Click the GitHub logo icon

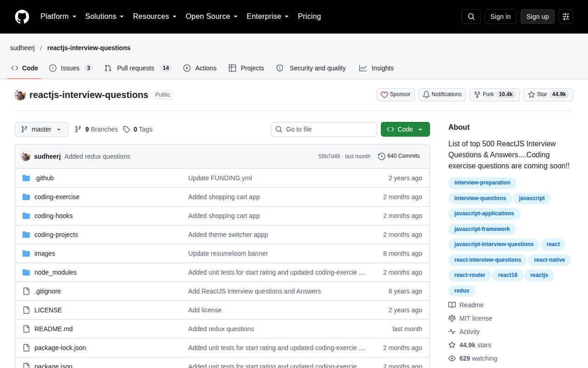[x=22, y=17]
